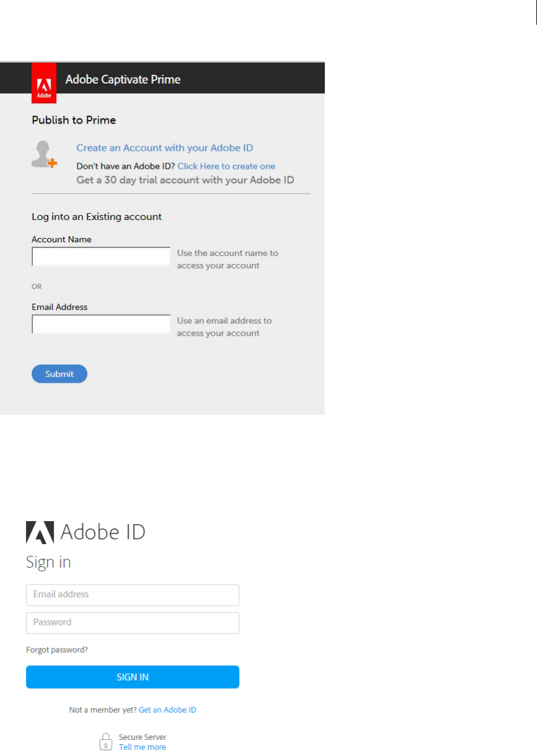
Task: Click the Account Name field label
Action: point(62,239)
